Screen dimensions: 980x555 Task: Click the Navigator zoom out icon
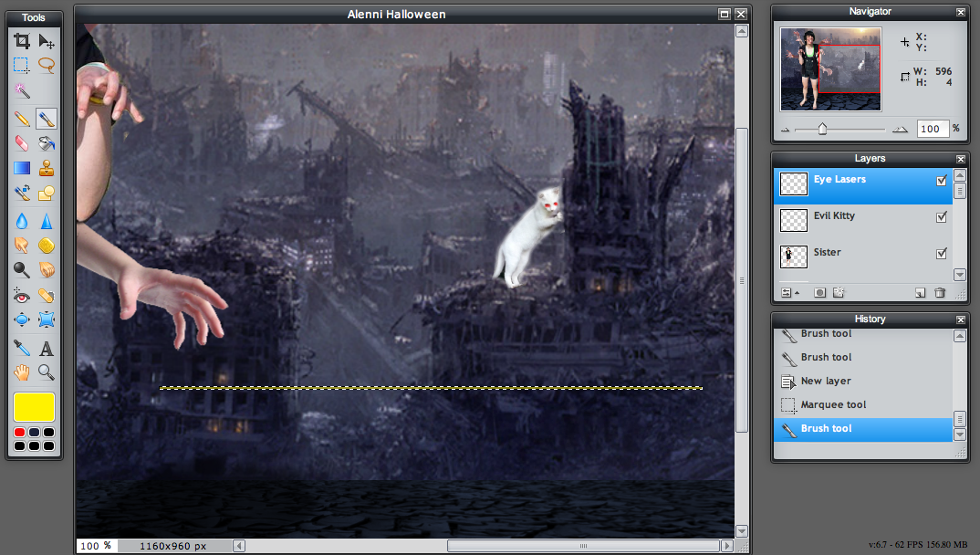(x=786, y=130)
